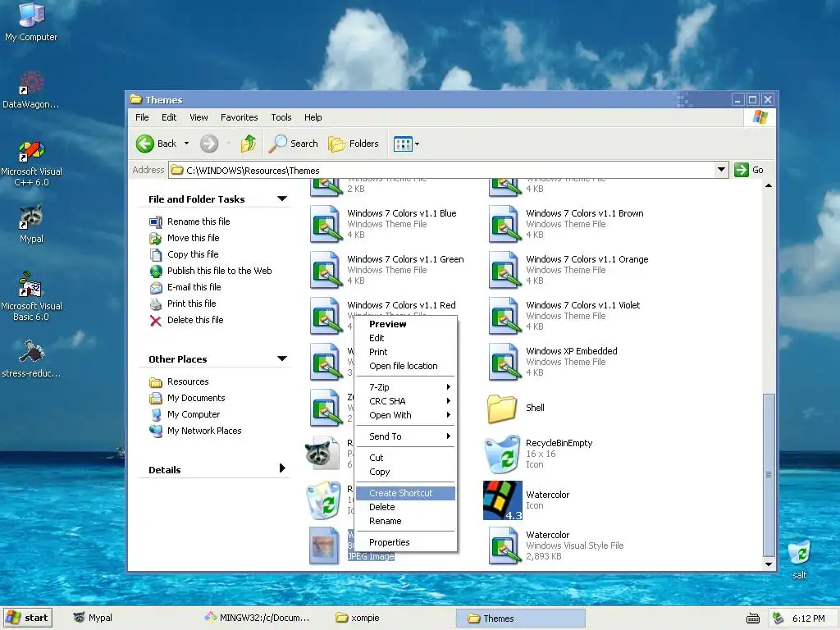Choose Preview in context menu
Viewport: 840px width, 630px height.
click(405, 324)
